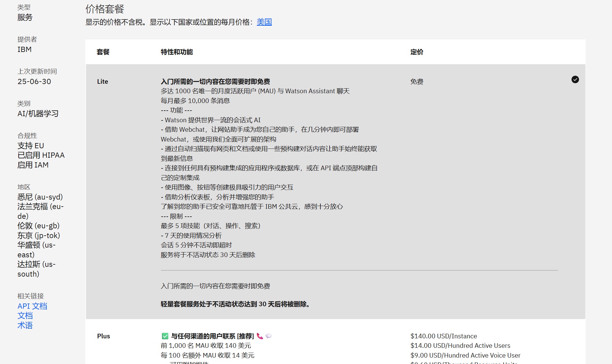Click 服务将于不活动状态 30 天后删除 line

[208, 255]
